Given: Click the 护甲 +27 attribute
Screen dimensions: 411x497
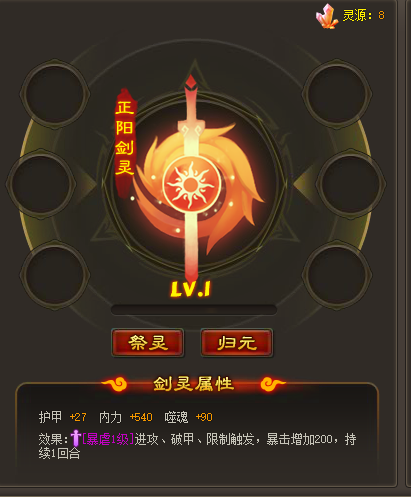Looking at the screenshot, I should (63, 417).
